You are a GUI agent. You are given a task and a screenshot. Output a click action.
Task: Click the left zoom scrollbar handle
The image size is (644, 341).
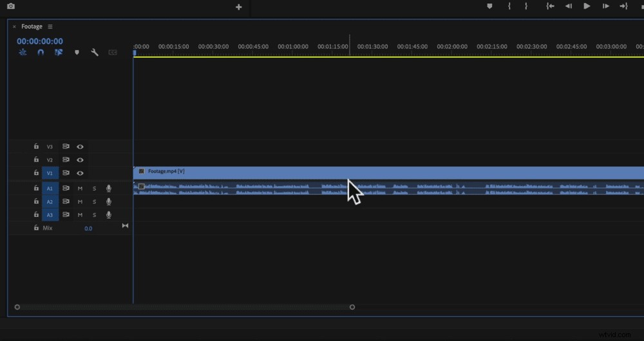[17, 307]
